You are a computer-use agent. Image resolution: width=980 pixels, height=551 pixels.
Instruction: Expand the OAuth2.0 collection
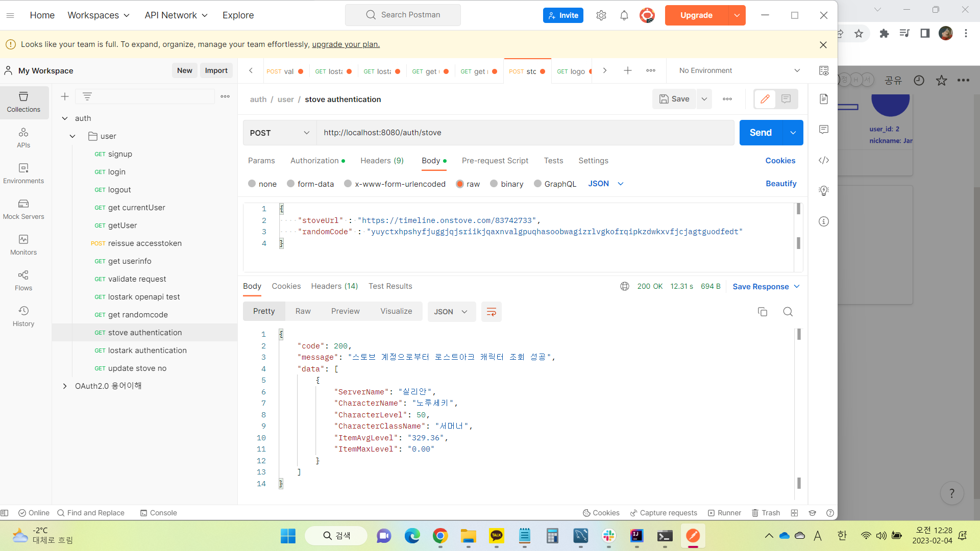coord(65,386)
